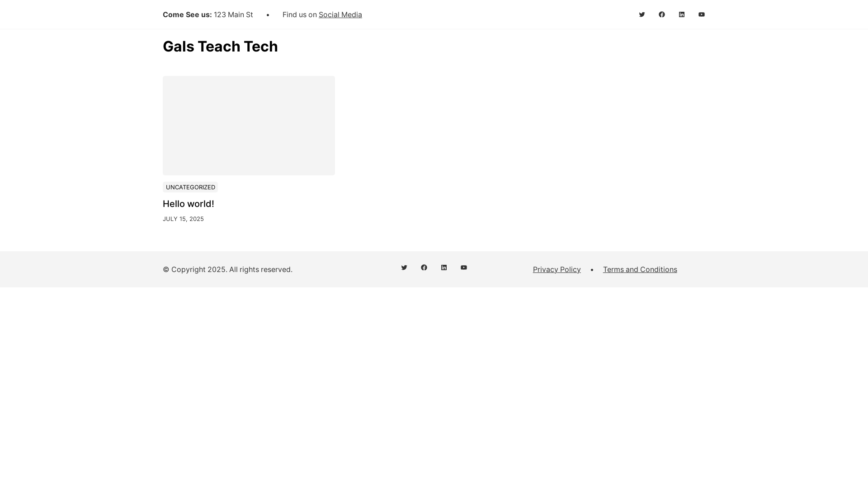
Task: Open the Twitter icon in the header
Action: 642,14
